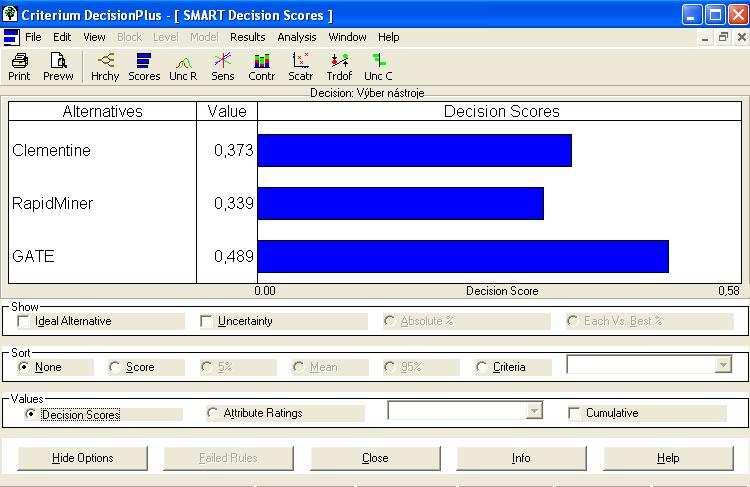
Task: Click the 0,58 axis maximum label
Action: coord(729,291)
